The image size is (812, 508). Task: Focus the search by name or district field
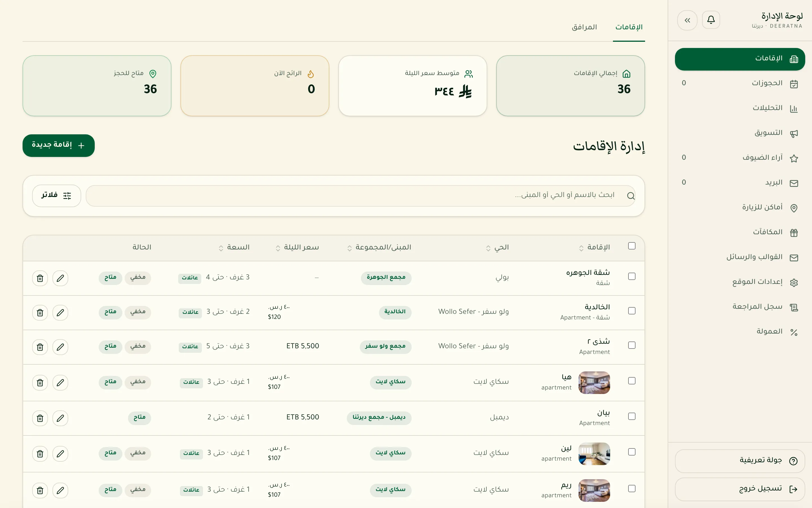coord(360,196)
